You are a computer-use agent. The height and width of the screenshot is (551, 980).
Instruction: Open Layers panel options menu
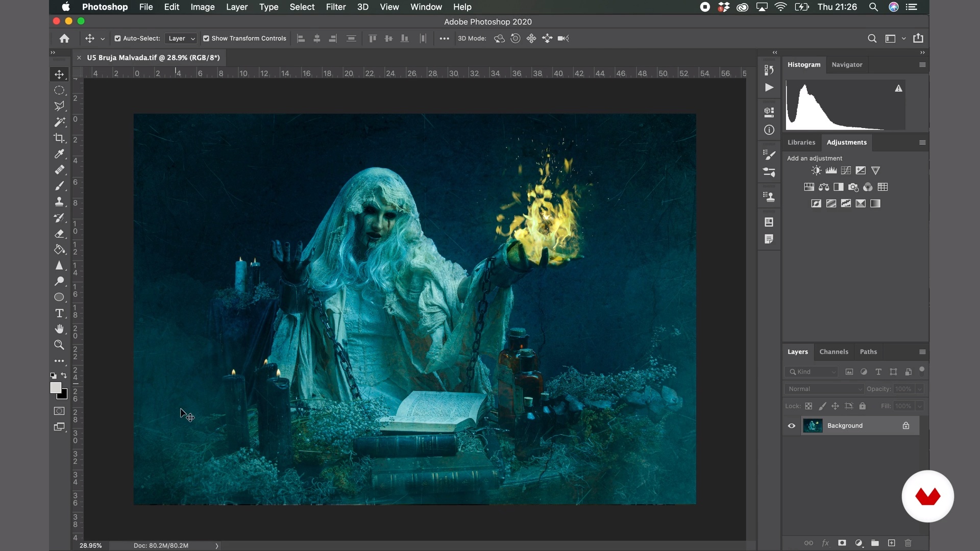[922, 352]
